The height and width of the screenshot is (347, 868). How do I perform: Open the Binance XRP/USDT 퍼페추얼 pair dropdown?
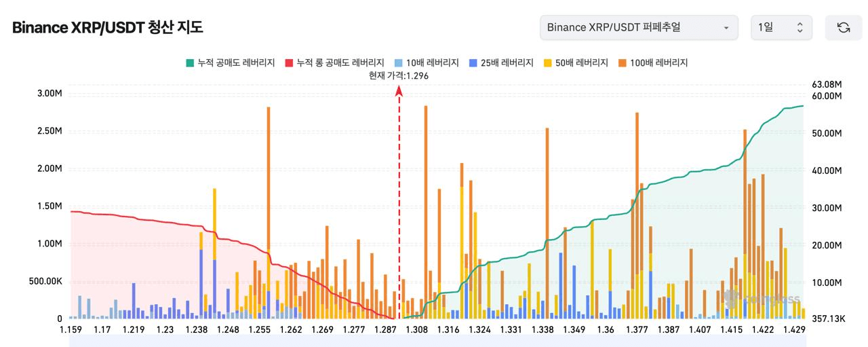[x=639, y=28]
